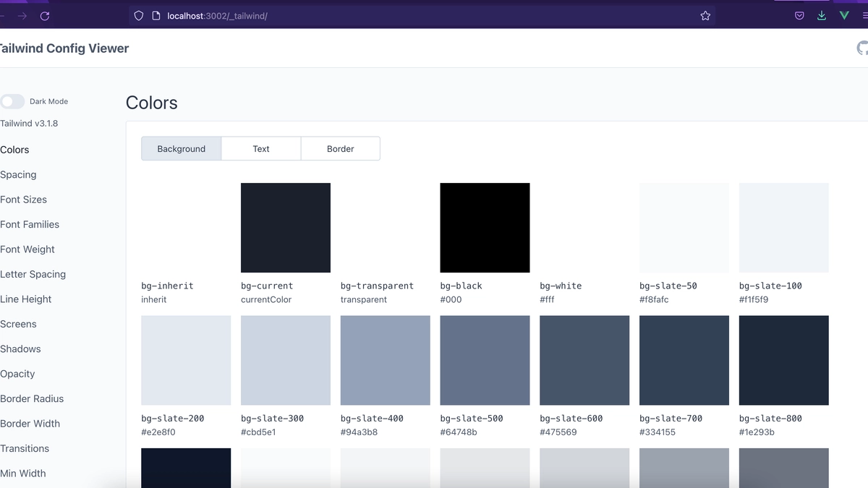The width and height of the screenshot is (868, 488).
Task: Open the Pocket save icon
Action: click(x=799, y=14)
